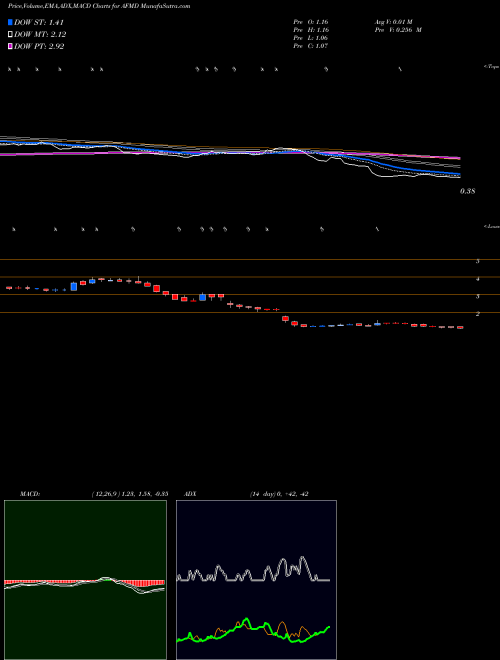Click the MACD panel heading
The height and width of the screenshot is (660, 500).
tap(30, 494)
